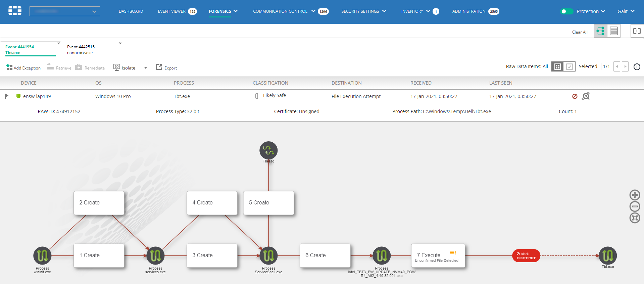The width and height of the screenshot is (644, 284).
Task: Click Add Exception button
Action: 23,68
